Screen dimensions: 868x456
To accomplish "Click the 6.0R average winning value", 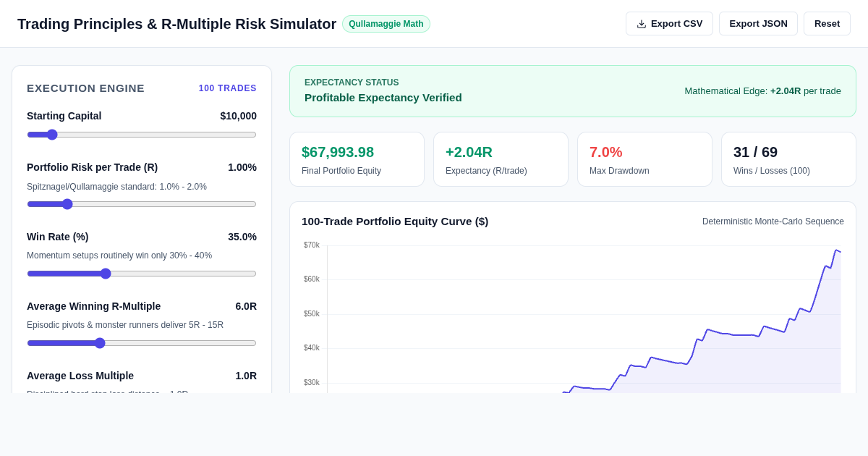I will pos(246,306).
